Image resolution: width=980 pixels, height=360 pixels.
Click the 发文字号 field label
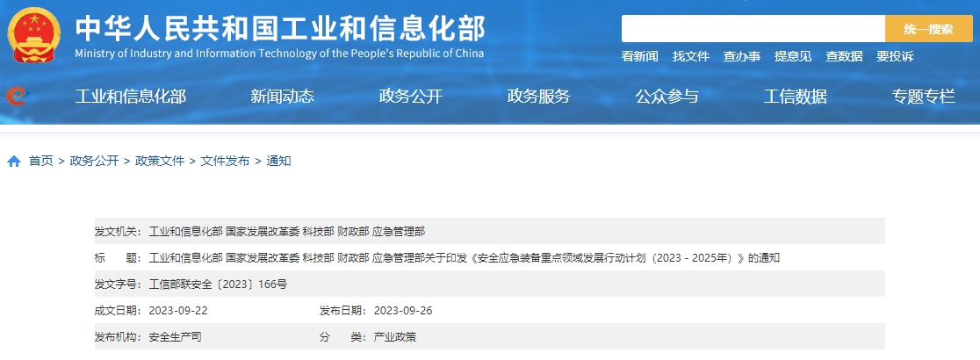119,284
